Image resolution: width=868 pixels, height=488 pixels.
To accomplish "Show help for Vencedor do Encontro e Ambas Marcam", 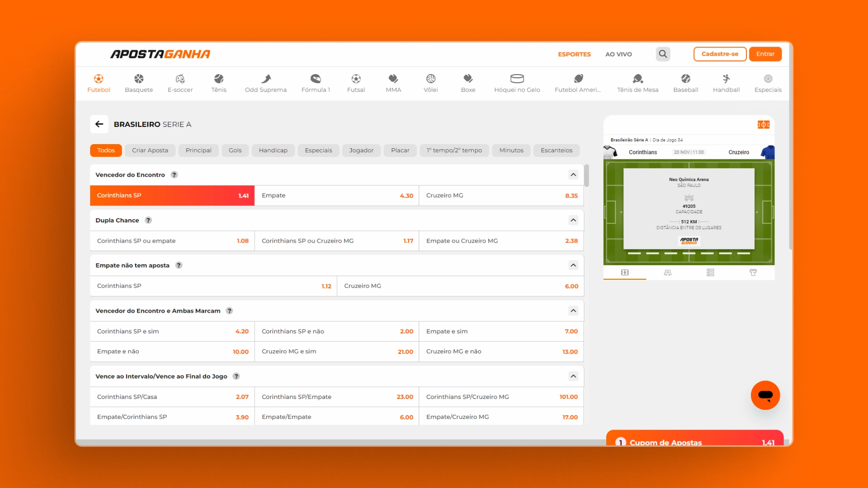I will (230, 311).
